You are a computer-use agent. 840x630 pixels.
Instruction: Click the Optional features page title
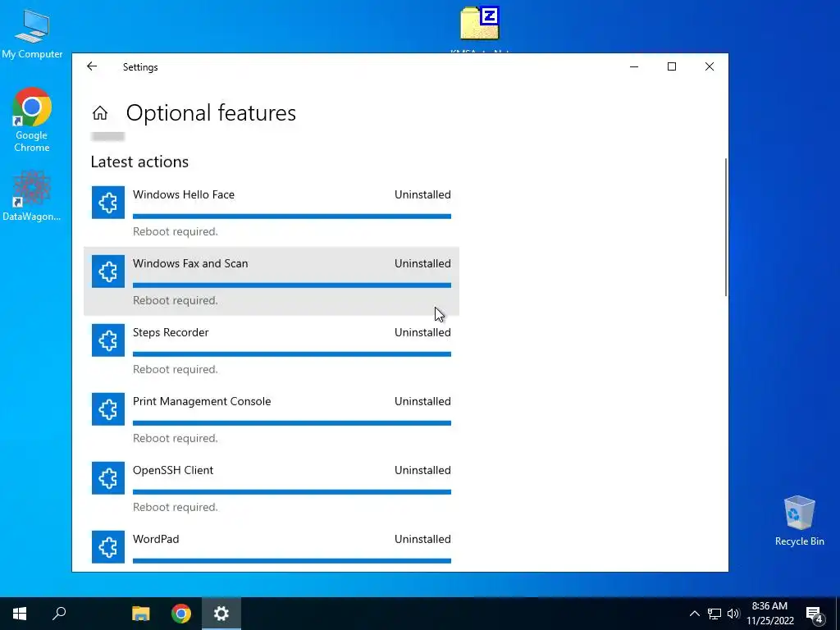point(211,113)
